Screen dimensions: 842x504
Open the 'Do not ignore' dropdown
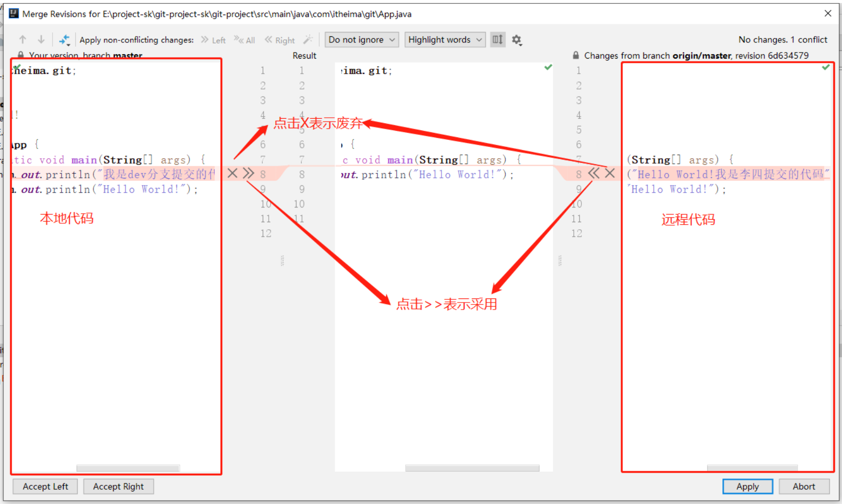pos(361,39)
